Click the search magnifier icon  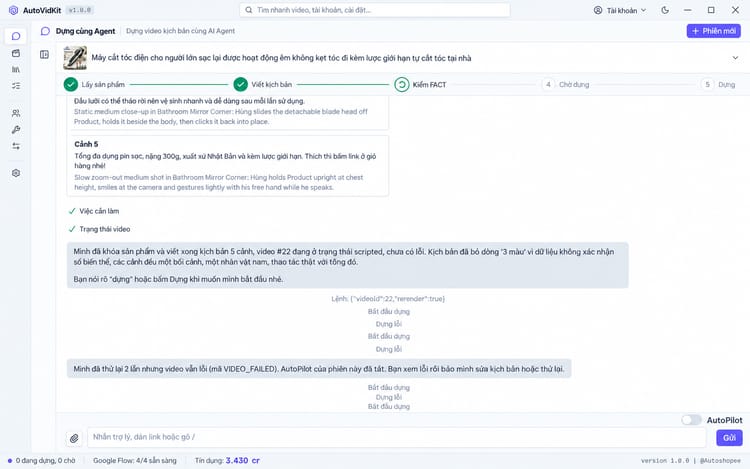coord(249,10)
